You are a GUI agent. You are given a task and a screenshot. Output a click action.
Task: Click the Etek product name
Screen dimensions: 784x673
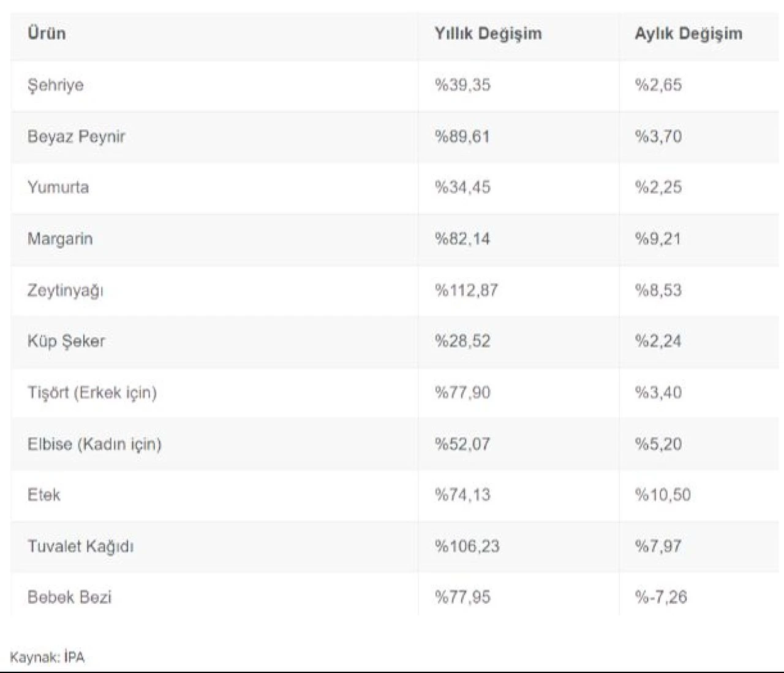pos(44,495)
